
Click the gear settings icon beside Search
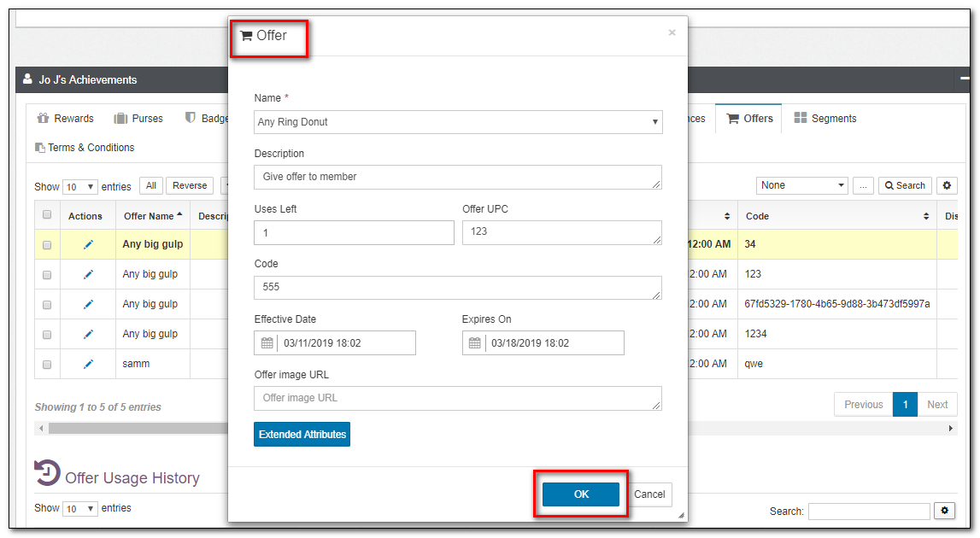947,185
